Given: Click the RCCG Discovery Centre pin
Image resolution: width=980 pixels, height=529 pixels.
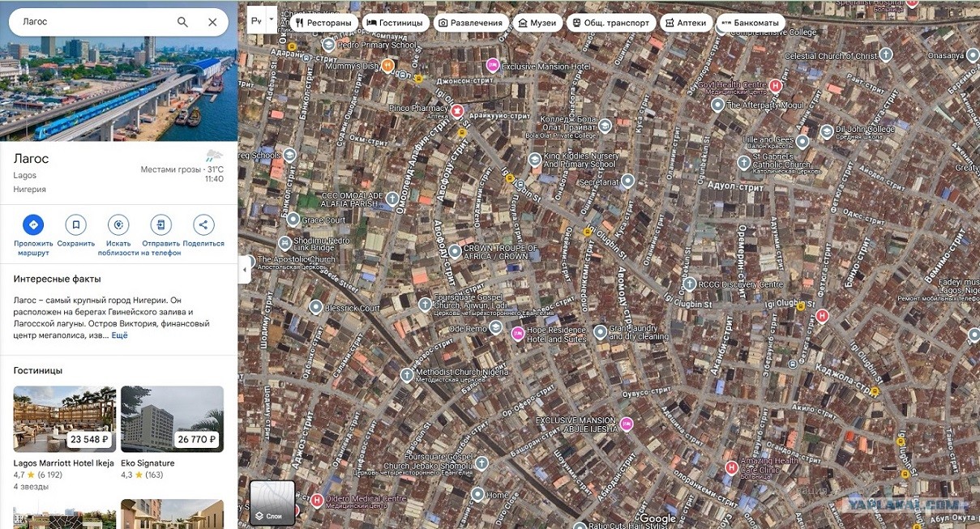Looking at the screenshot, I should coord(690,284).
